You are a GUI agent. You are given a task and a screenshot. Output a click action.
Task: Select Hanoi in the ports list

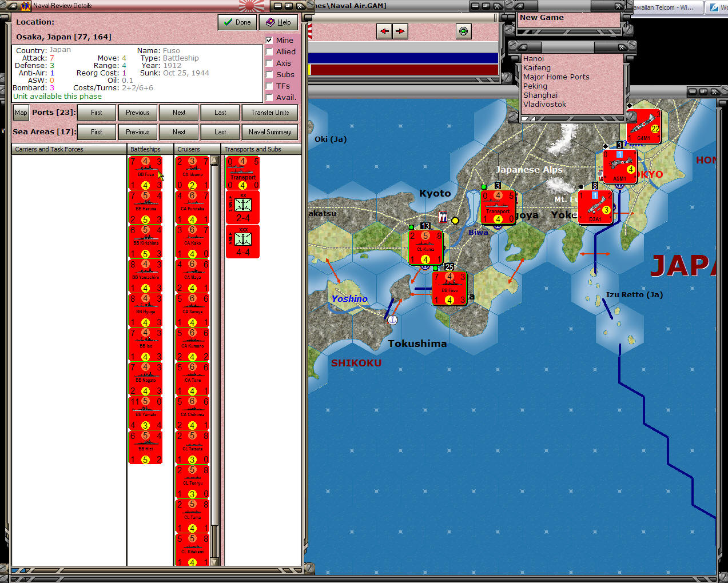click(534, 59)
